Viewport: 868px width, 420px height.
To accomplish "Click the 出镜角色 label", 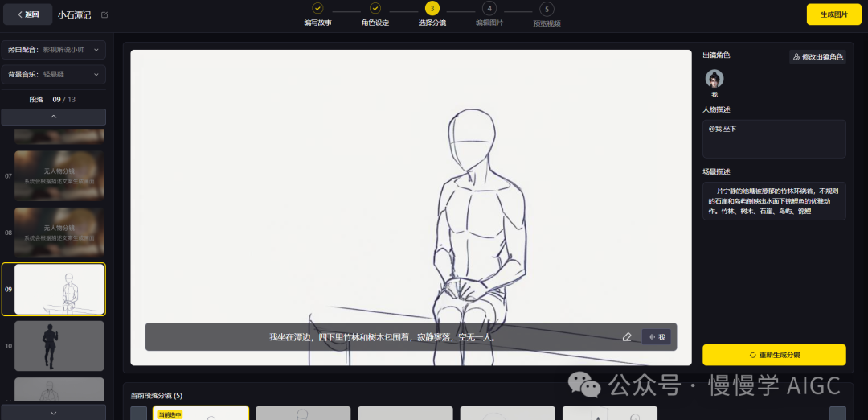I will pos(716,56).
